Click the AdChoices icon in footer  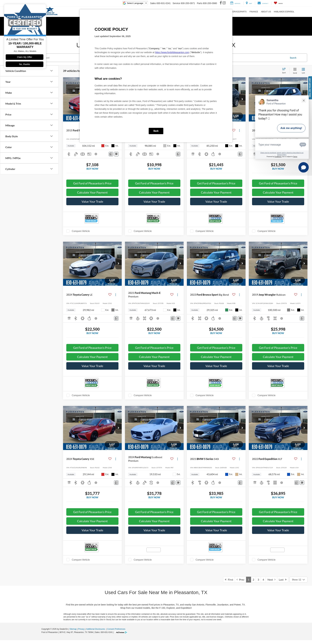(x=126, y=632)
